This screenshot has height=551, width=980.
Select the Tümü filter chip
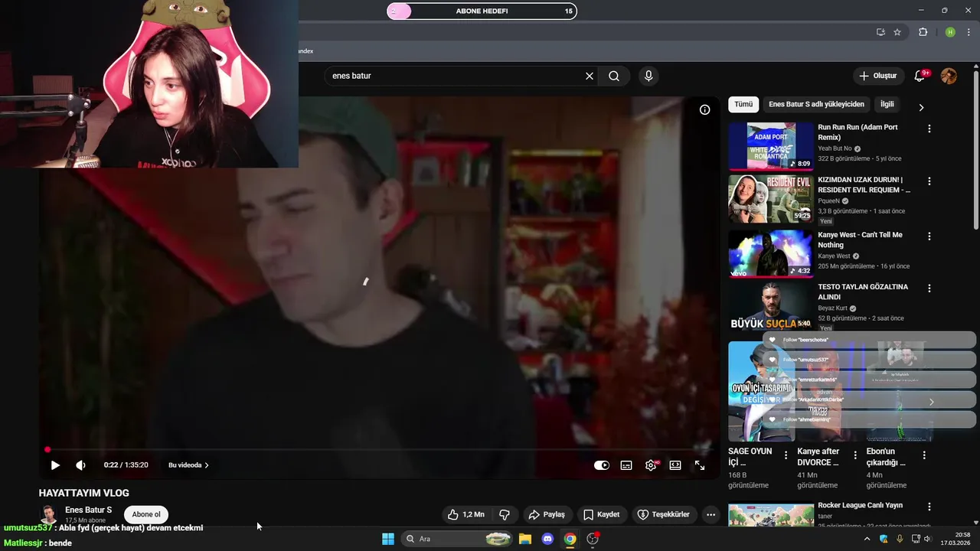coord(743,104)
